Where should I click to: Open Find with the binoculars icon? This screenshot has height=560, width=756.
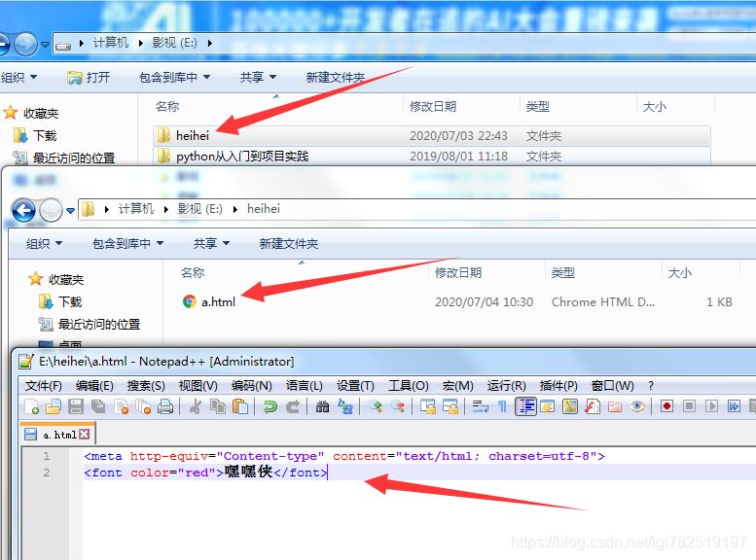pyautogui.click(x=322, y=406)
